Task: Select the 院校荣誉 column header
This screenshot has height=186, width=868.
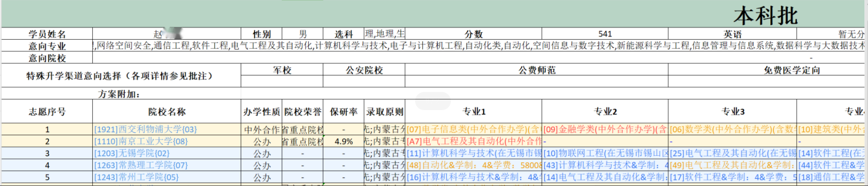Action: [302, 112]
